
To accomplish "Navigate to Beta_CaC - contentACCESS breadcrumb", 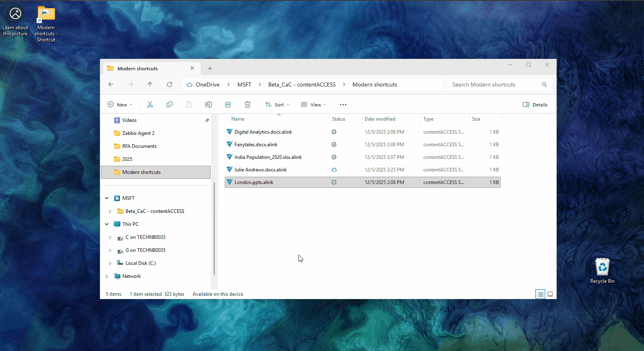I will coord(302,84).
